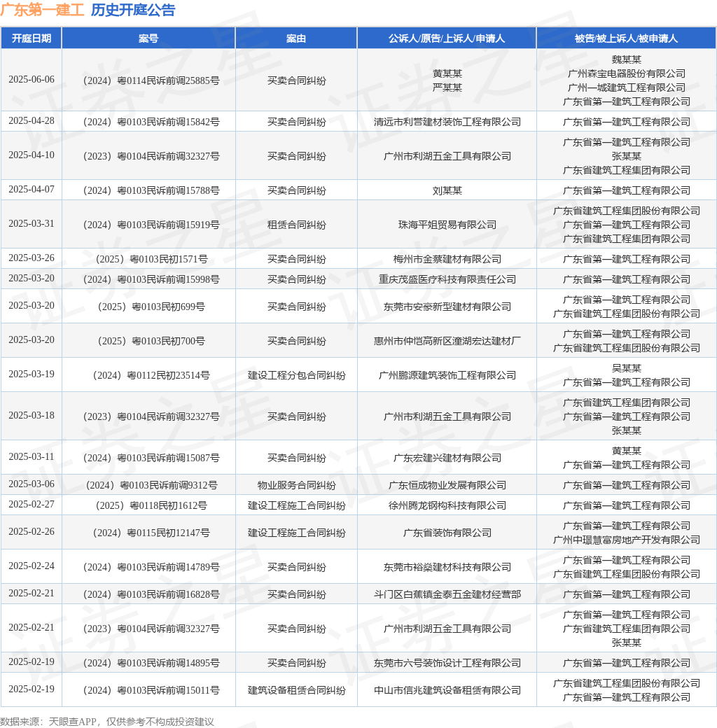Select the date cell 2025-03-18
The width and height of the screenshot is (717, 728).
[x=31, y=416]
